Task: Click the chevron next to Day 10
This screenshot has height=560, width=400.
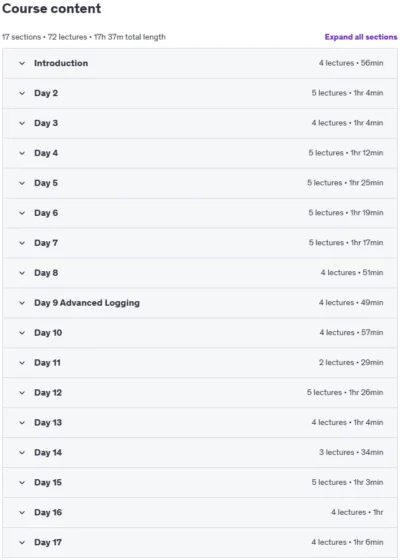Action: coord(22,333)
